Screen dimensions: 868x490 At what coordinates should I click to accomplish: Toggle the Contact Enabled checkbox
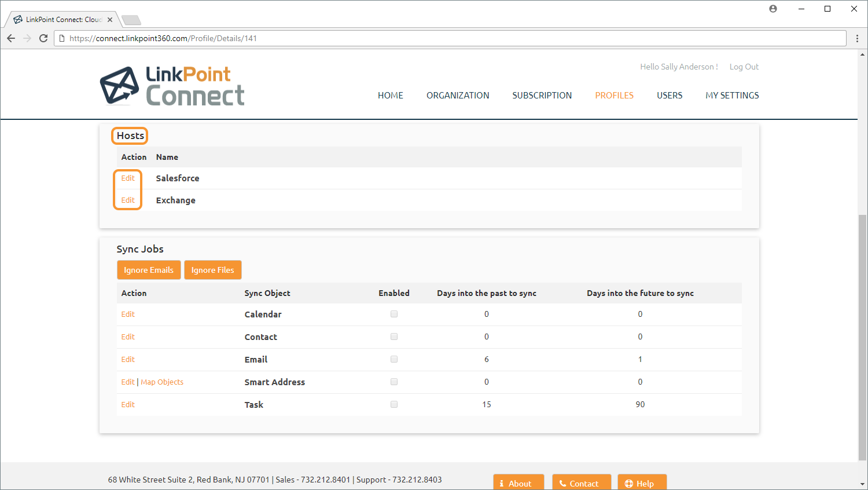click(394, 337)
